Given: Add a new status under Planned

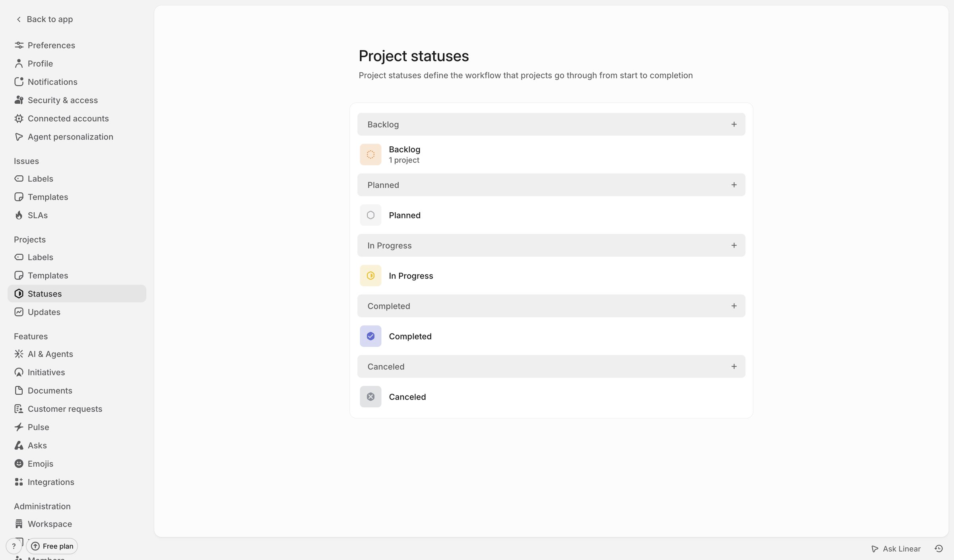Looking at the screenshot, I should coord(734,185).
